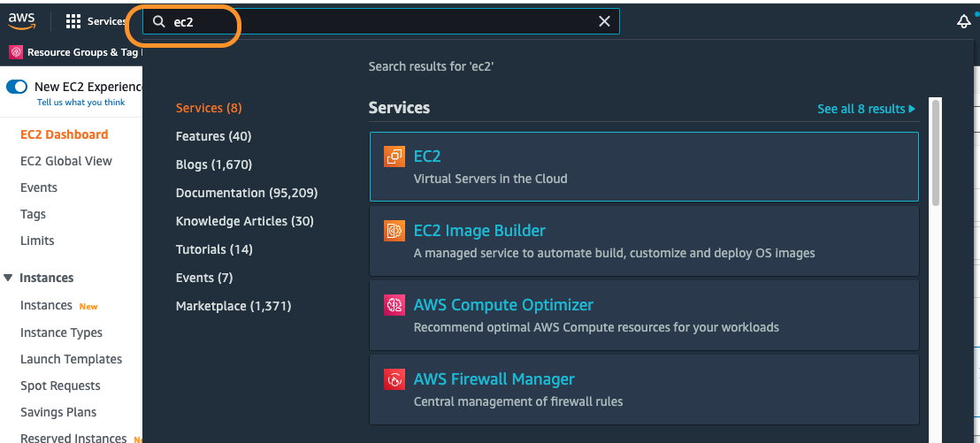Click the EC2 Image Builder icon
The image size is (980, 443).
click(x=394, y=232)
